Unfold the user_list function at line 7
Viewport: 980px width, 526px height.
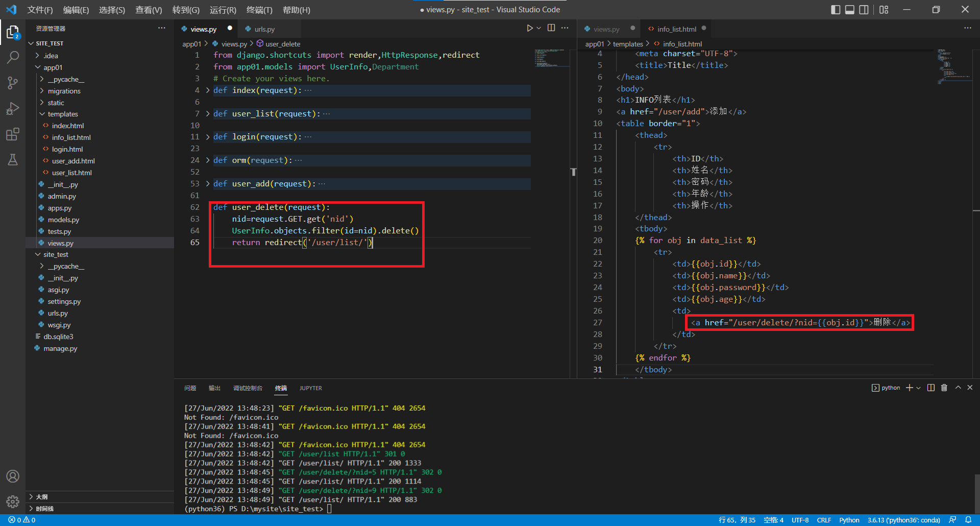pos(208,114)
